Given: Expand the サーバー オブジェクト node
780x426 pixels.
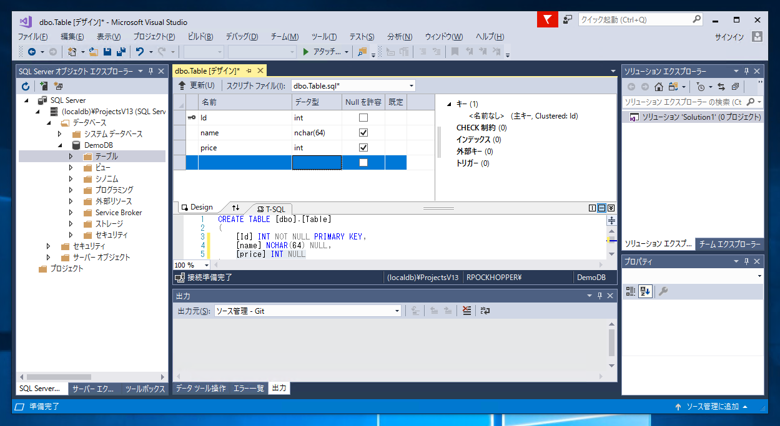Looking at the screenshot, I should coord(48,257).
